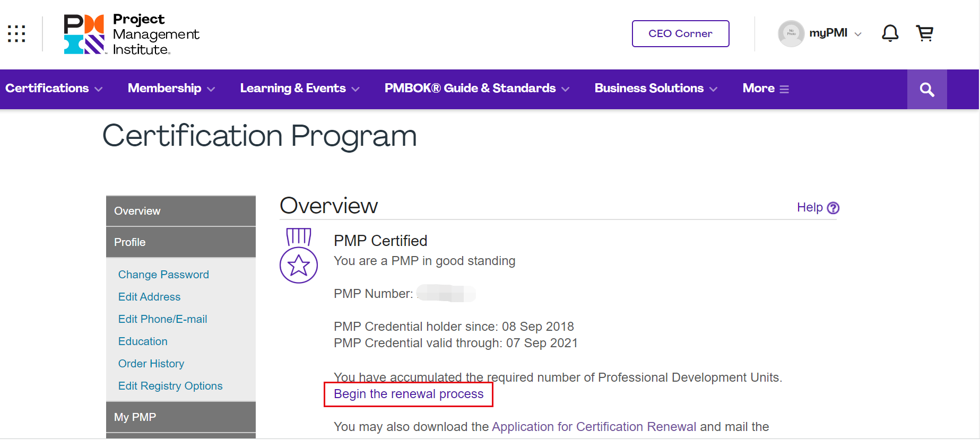Viewport: 980px width, 440px height.
Task: Click the CEO Corner button
Action: [680, 33]
